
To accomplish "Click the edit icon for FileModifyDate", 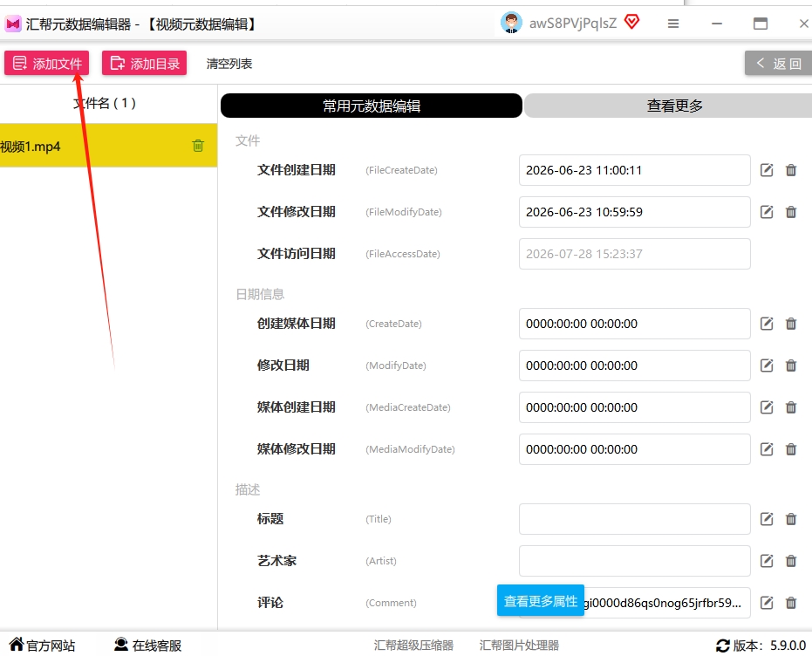I will point(767,212).
